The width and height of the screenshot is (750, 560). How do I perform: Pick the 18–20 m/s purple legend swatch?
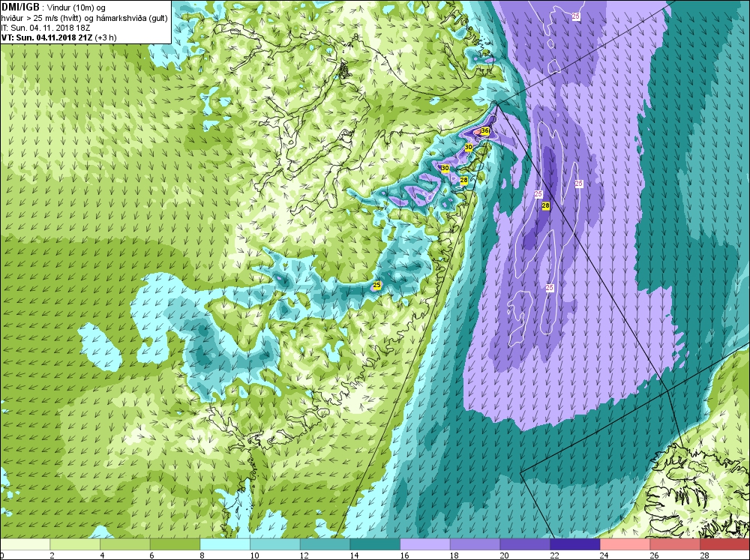[x=475, y=544]
